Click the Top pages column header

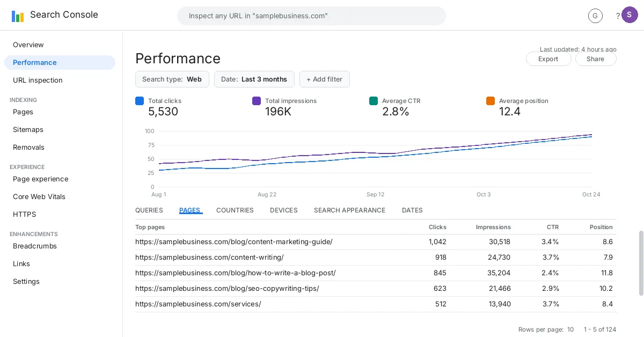pos(150,227)
